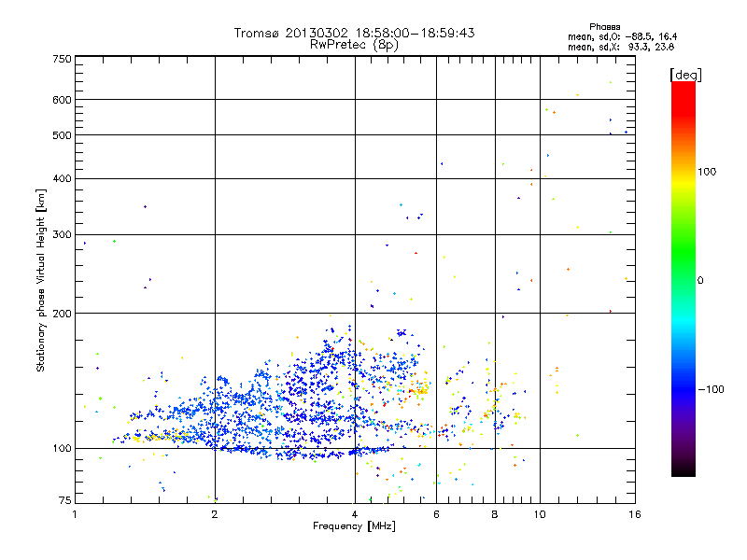Click the x-axis label '10'
This screenshot has height=560, width=747.
(540, 514)
